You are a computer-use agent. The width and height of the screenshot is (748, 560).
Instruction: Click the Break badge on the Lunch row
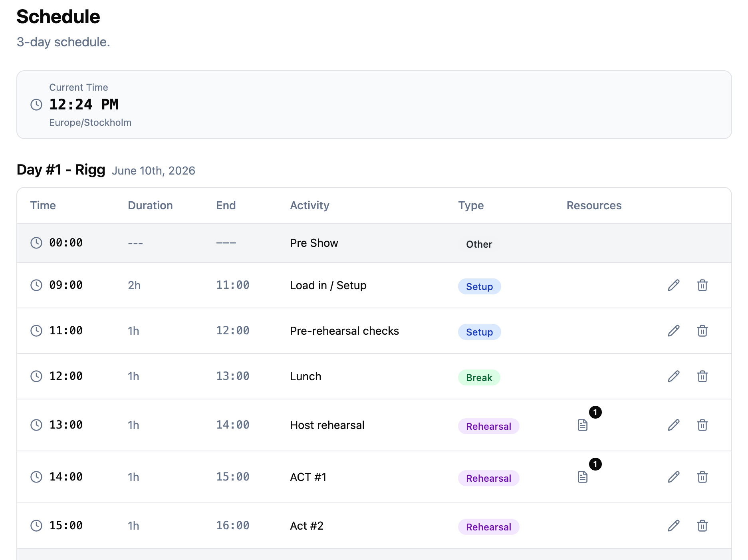(x=479, y=377)
